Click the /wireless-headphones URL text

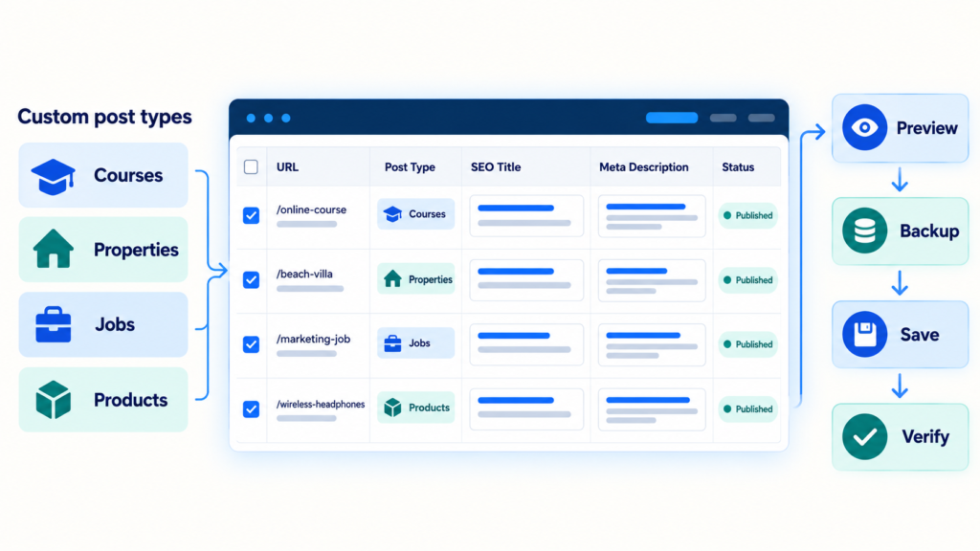[x=321, y=405]
